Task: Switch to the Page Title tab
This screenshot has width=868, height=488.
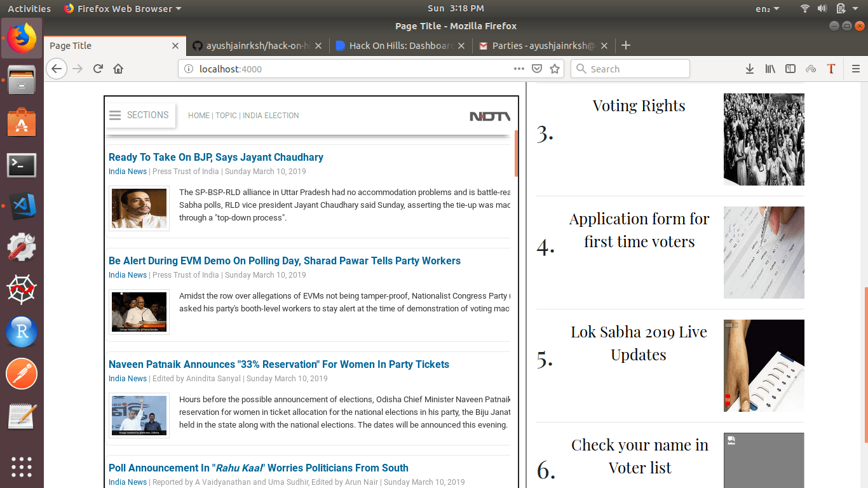Action: [116, 46]
